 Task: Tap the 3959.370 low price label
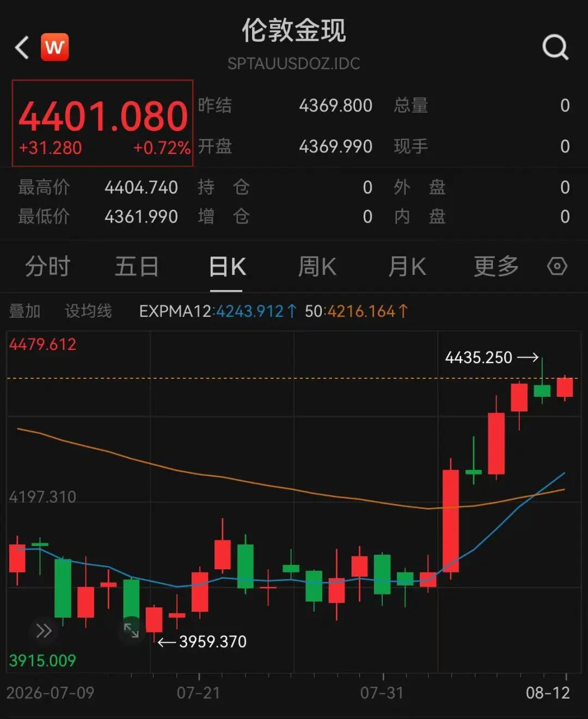(213, 642)
